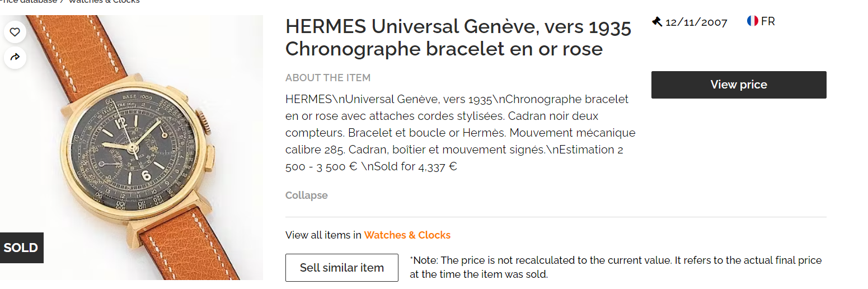Screen dimensions: 868x289
Task: Click the "View all items in" text
Action: [323, 235]
